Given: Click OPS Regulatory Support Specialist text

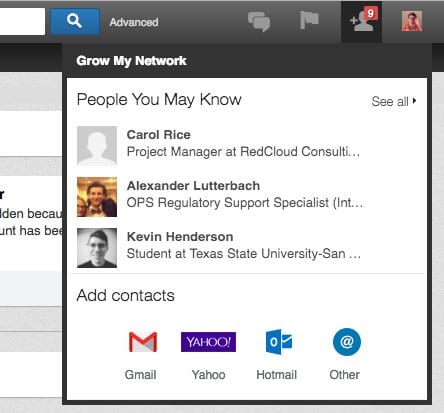Looking at the screenshot, I should click(245, 203).
